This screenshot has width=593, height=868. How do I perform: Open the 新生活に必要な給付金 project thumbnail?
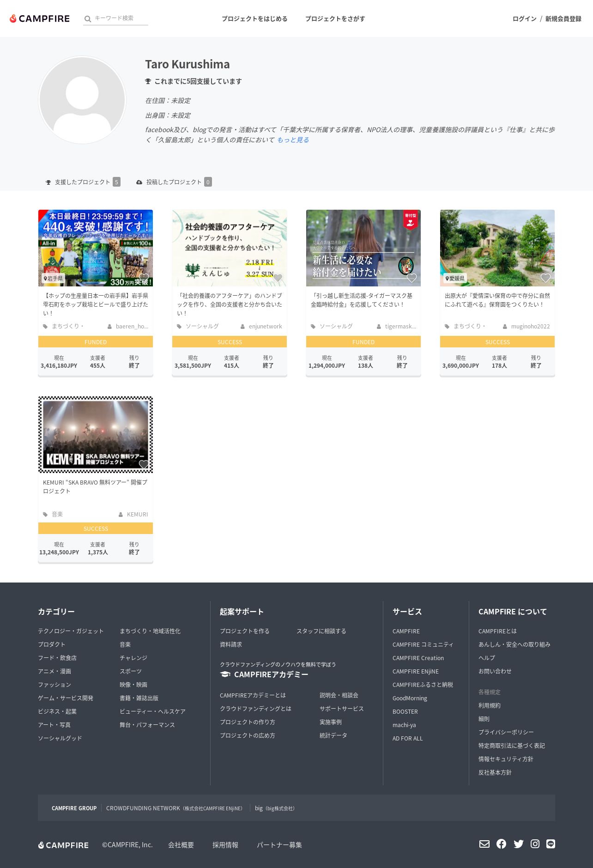pos(363,248)
